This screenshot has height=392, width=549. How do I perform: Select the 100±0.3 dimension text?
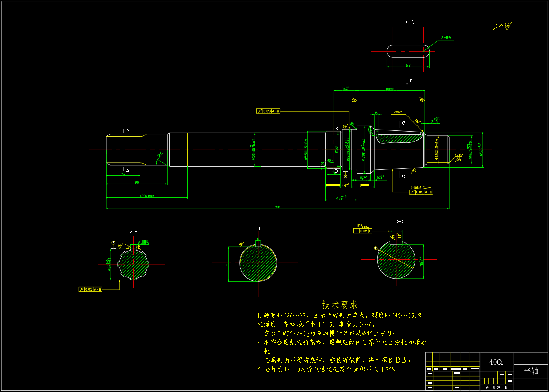[390, 89]
